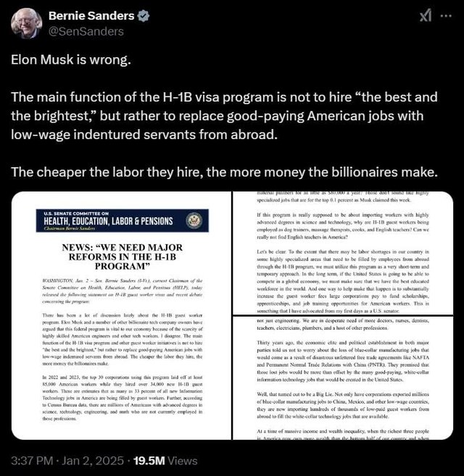Click the Senate seal in the press release

pos(194,221)
